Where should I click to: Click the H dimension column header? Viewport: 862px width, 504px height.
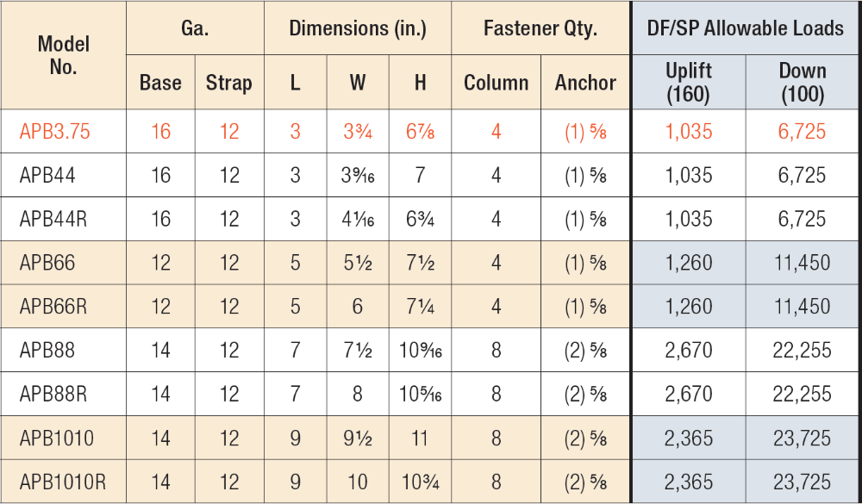(x=420, y=84)
